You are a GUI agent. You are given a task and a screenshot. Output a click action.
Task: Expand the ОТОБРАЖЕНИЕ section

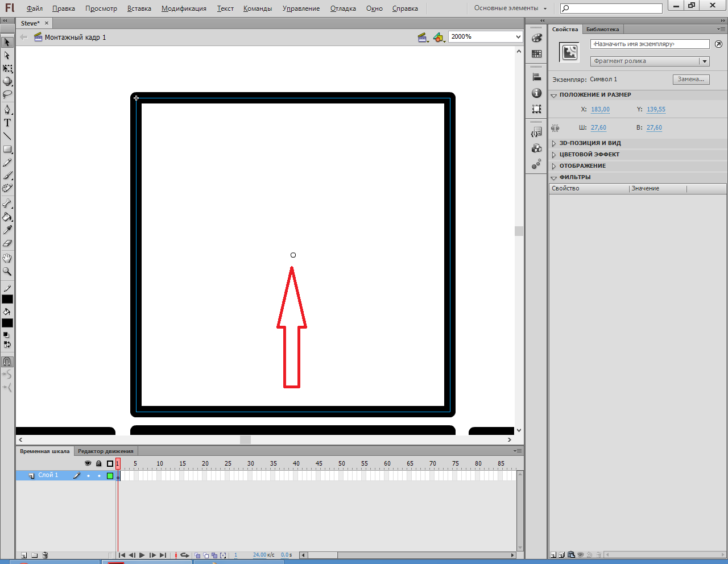[x=554, y=166]
